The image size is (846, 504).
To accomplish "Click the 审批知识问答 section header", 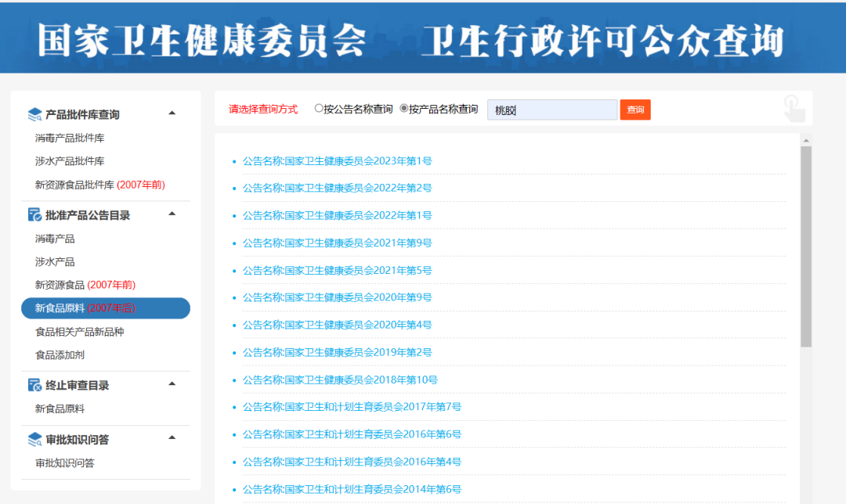I will (x=77, y=439).
